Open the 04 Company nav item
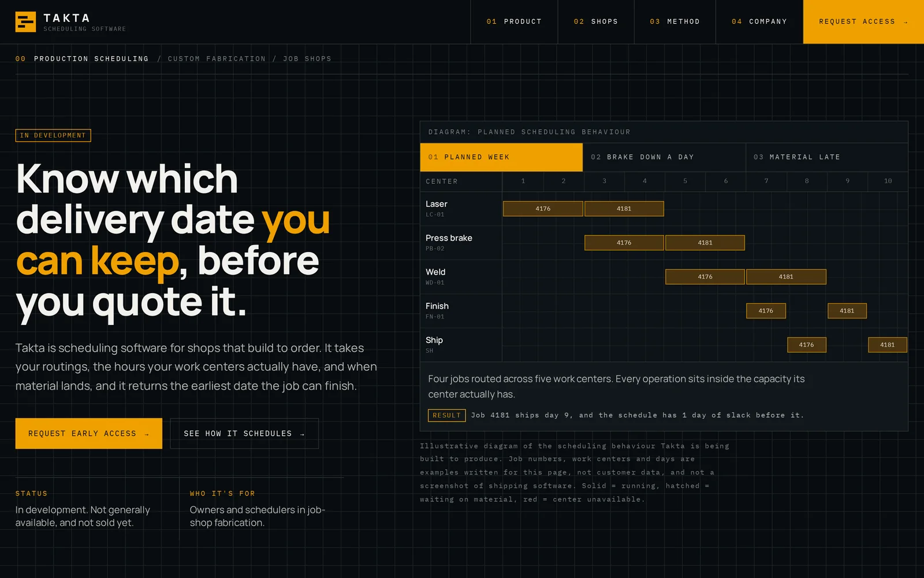Image resolution: width=924 pixels, height=578 pixels. (759, 21)
